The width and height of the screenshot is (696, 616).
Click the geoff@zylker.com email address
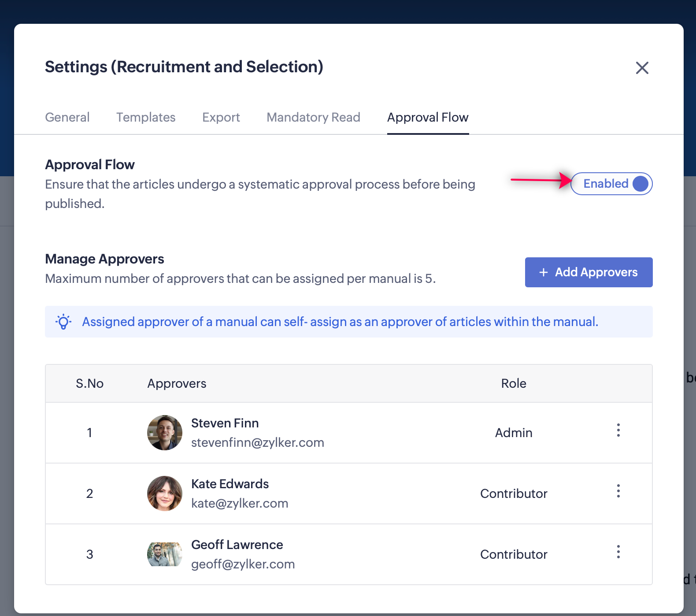[243, 564]
